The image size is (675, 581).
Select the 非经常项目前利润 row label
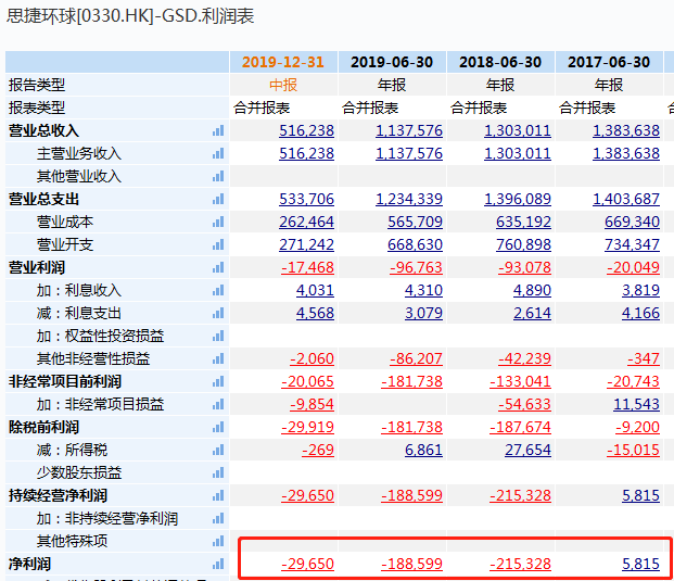[x=65, y=382]
